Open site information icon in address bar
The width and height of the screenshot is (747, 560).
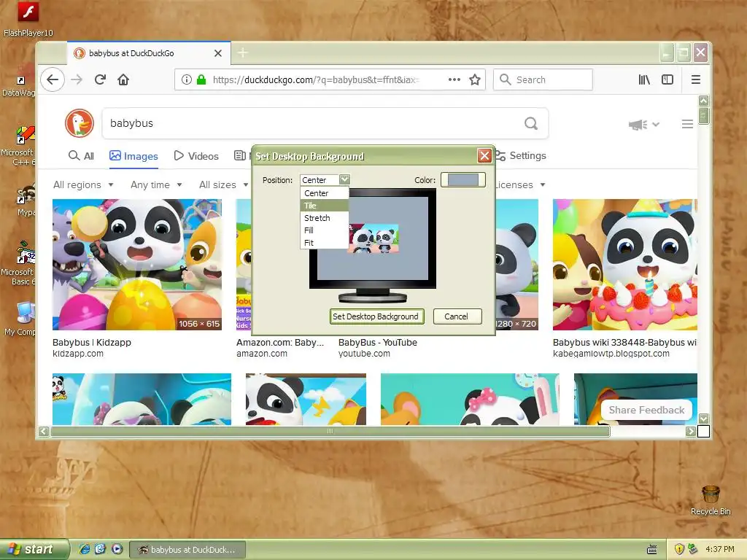186,79
